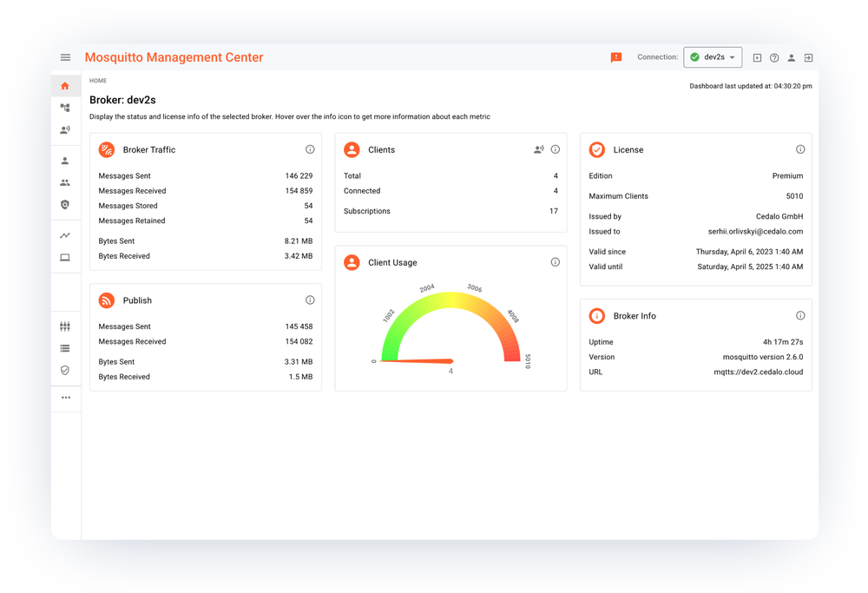Click the Maximum Clients value 5010
The height and width of the screenshot is (593, 868).
[x=794, y=196]
